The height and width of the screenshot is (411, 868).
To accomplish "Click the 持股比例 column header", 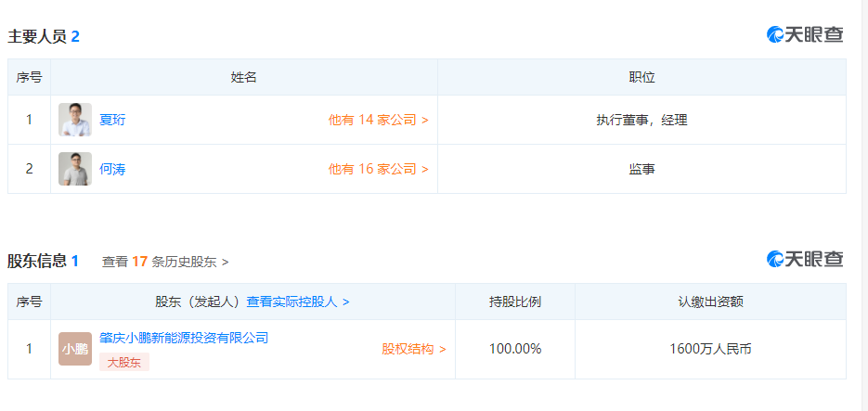I will pos(515,302).
